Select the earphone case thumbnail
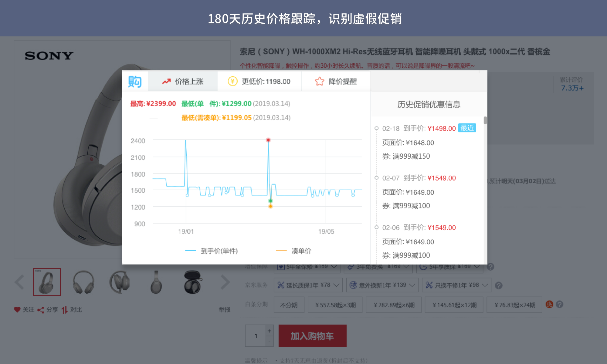The width and height of the screenshot is (607, 364). (x=192, y=282)
